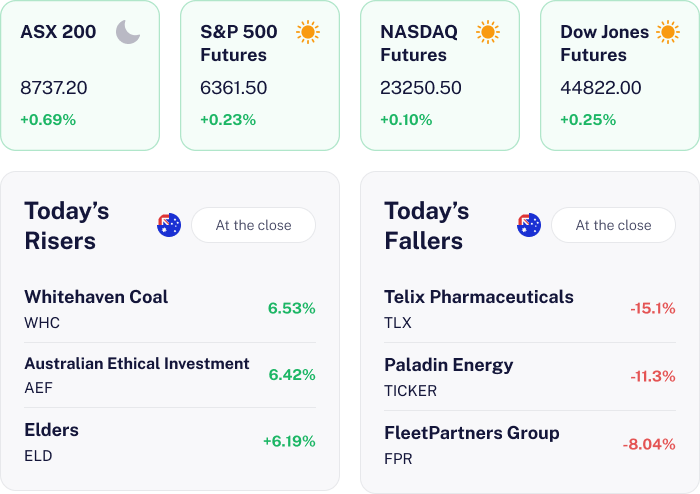Click Australian flag icon beside Today's Fallers

tap(529, 225)
